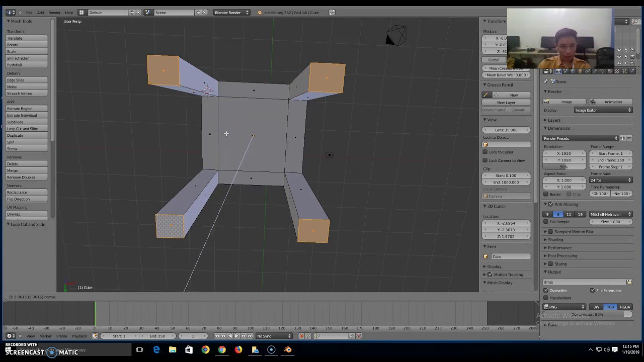Disable the Anti-Aliasing checkbox
644x362 pixels.
point(550,204)
